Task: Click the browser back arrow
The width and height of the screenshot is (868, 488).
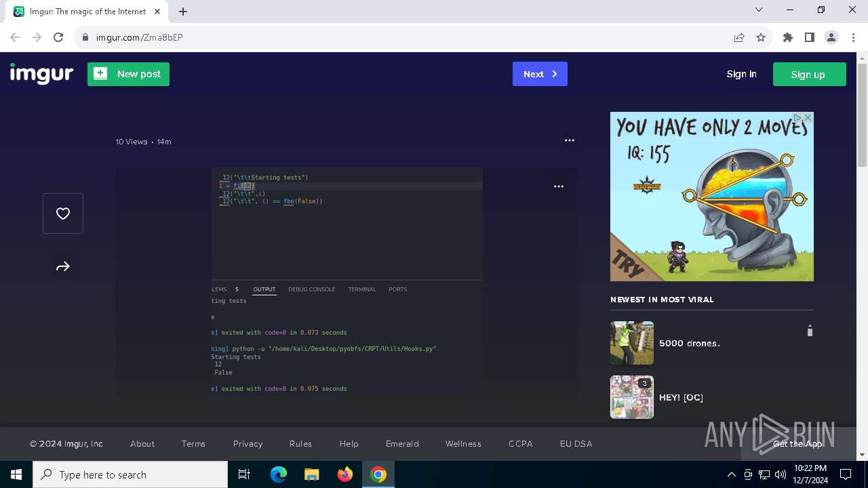Action: tap(15, 37)
